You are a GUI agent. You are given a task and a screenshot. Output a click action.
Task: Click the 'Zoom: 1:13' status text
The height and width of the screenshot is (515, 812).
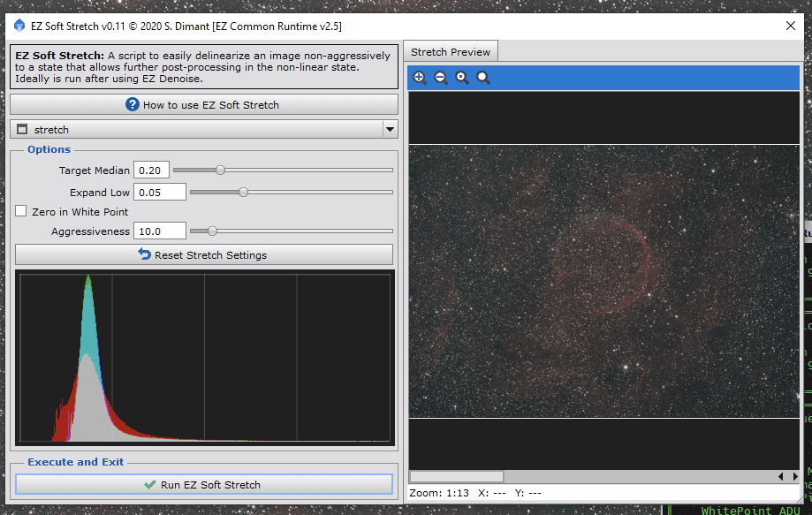tap(439, 493)
